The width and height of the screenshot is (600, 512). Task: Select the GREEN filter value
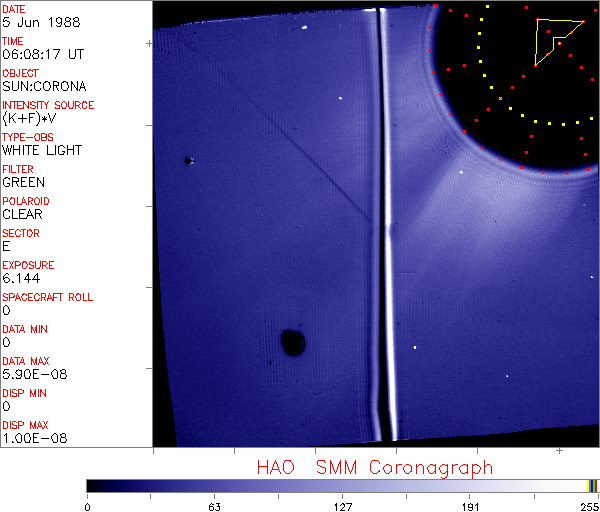pyautogui.click(x=24, y=183)
